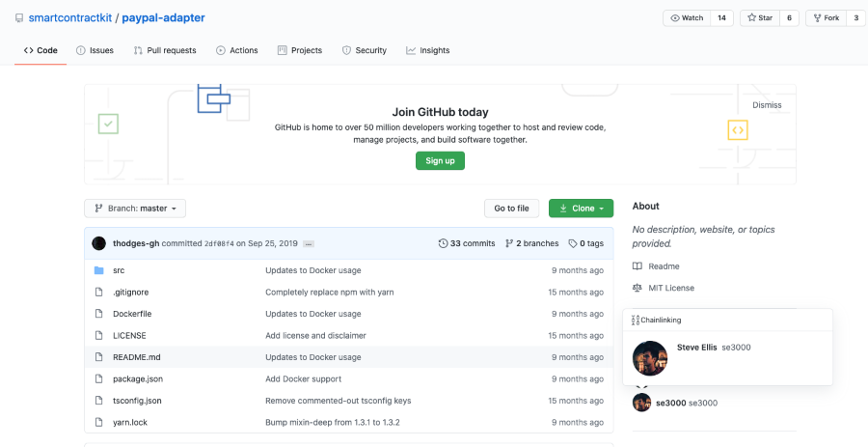Screen dimensions: 868x447
Task: Open the 2 branches link
Action: [x=532, y=243]
